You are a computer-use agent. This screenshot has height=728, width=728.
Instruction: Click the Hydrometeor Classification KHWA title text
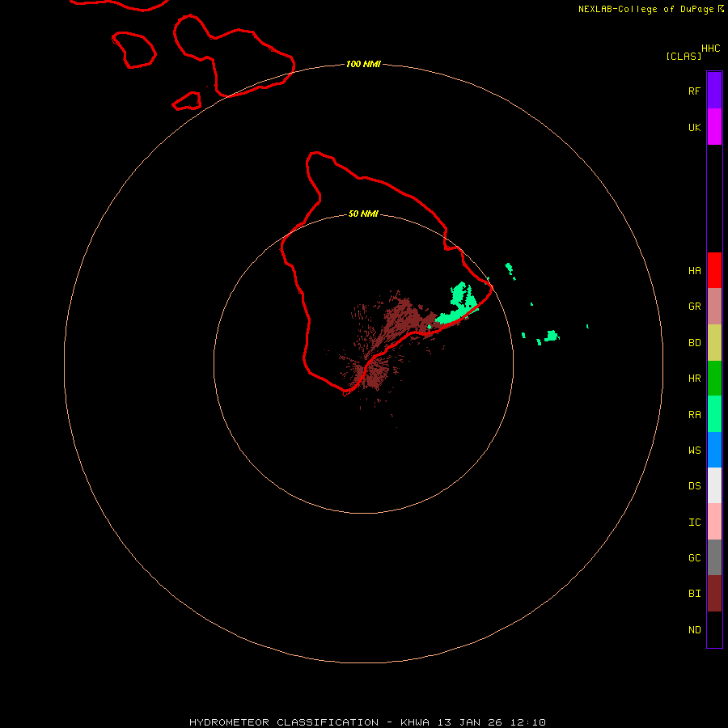pyautogui.click(x=367, y=722)
